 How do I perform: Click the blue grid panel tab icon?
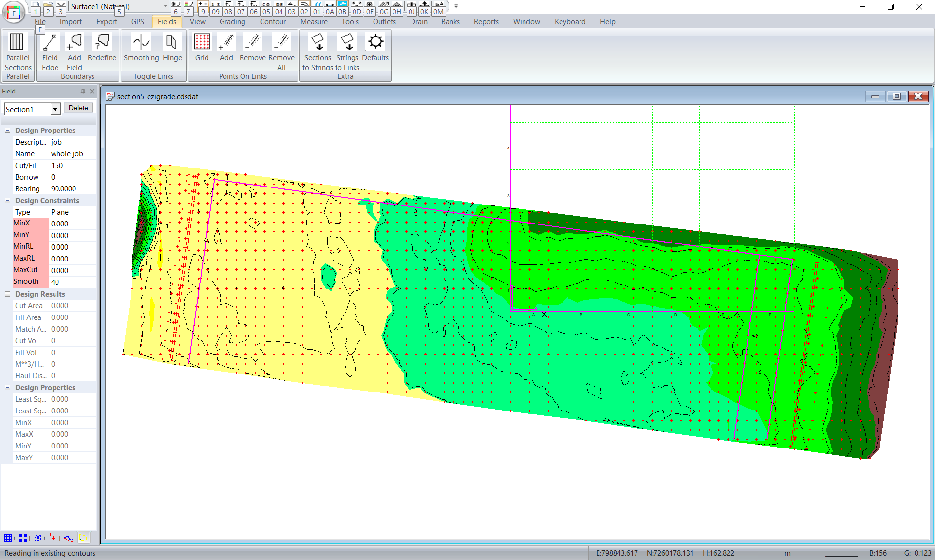tap(8, 538)
